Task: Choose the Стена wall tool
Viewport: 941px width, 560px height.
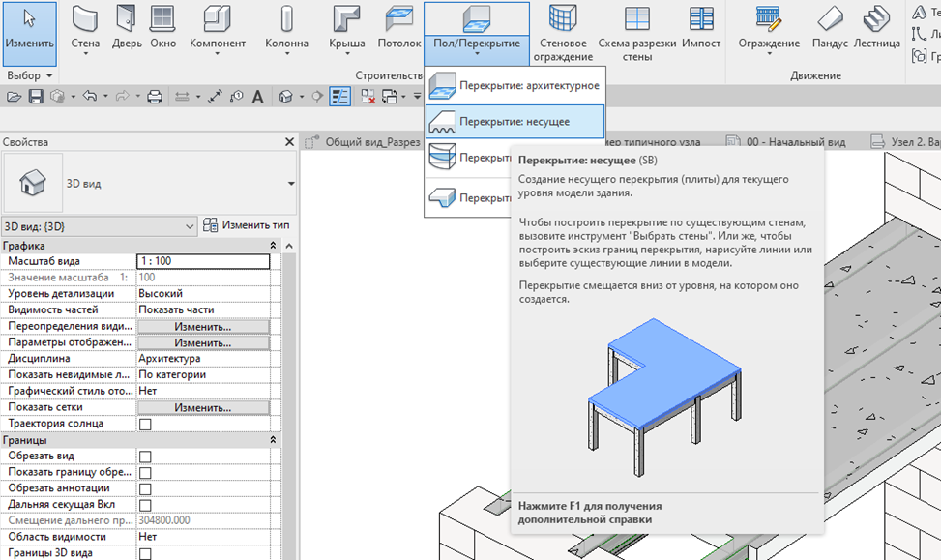Action: click(x=85, y=28)
